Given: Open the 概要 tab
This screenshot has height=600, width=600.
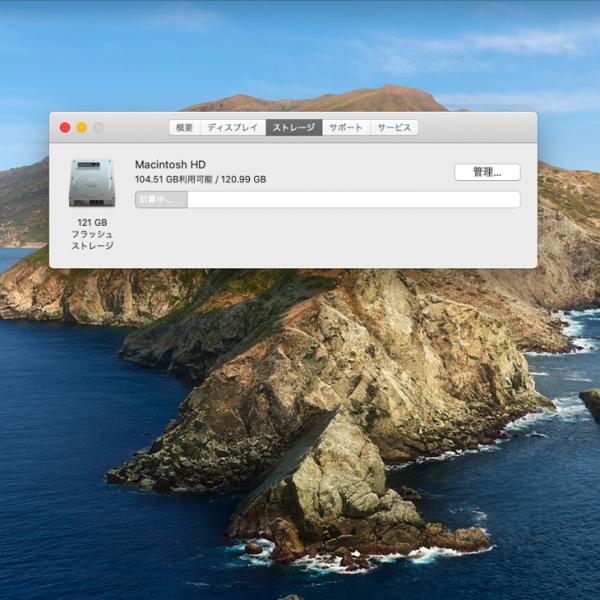Looking at the screenshot, I should click(184, 128).
